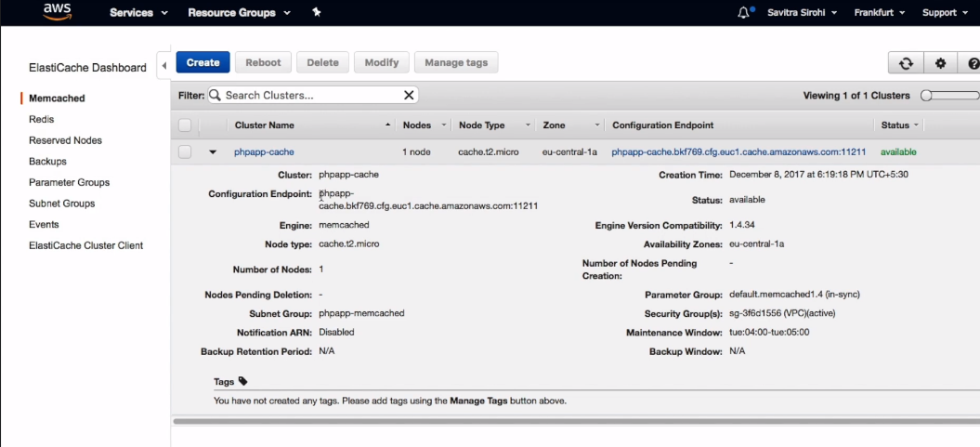980x447 pixels.
Task: Open the Resource Groups dropdown
Action: point(239,12)
